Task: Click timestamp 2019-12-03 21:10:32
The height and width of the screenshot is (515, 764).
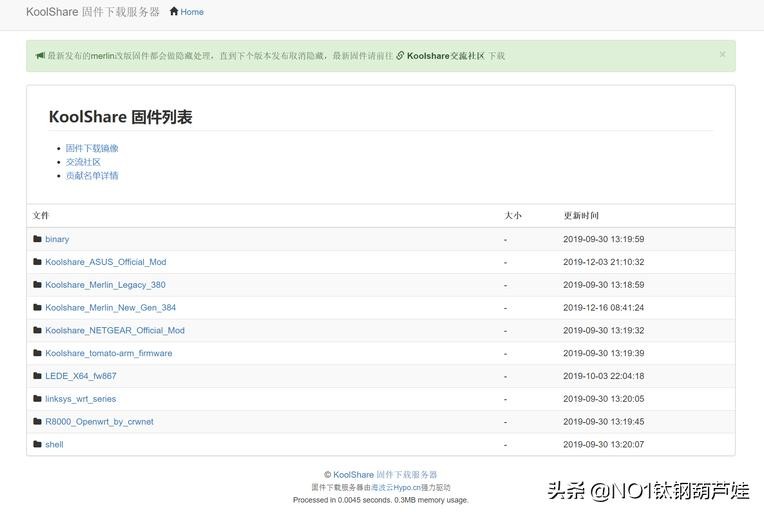Action: [x=604, y=262]
